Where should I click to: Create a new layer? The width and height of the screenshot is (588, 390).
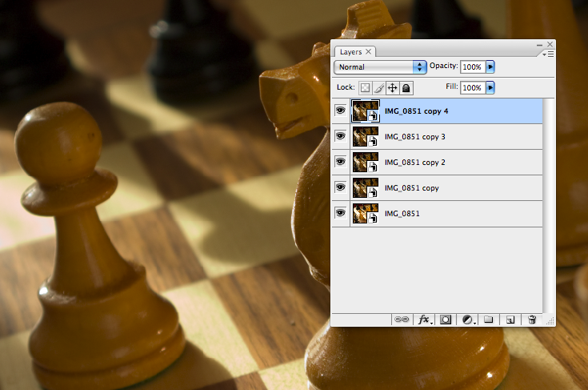510,320
